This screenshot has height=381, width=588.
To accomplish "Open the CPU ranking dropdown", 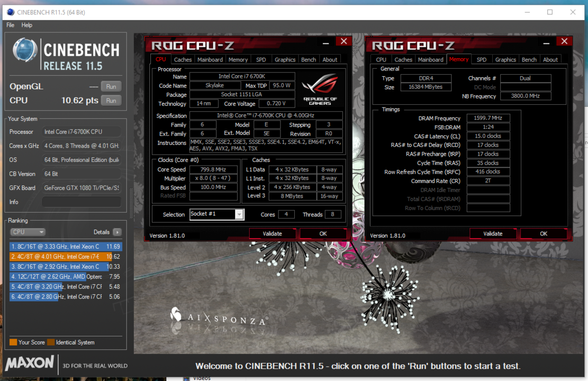I will [x=28, y=232].
